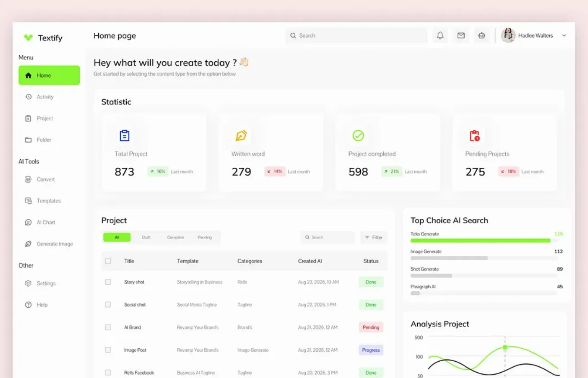Click the Template column header
This screenshot has width=588, height=378.
pyautogui.click(x=188, y=261)
